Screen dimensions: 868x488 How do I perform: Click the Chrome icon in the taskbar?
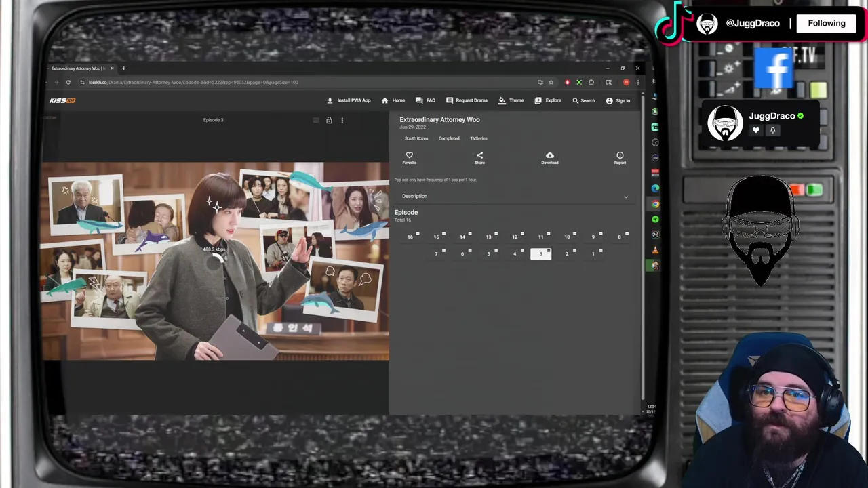pyautogui.click(x=655, y=204)
